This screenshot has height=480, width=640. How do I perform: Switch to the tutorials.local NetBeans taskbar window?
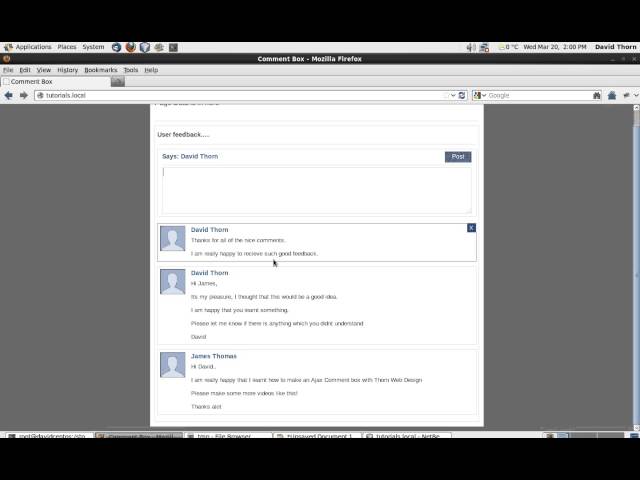pos(407,436)
